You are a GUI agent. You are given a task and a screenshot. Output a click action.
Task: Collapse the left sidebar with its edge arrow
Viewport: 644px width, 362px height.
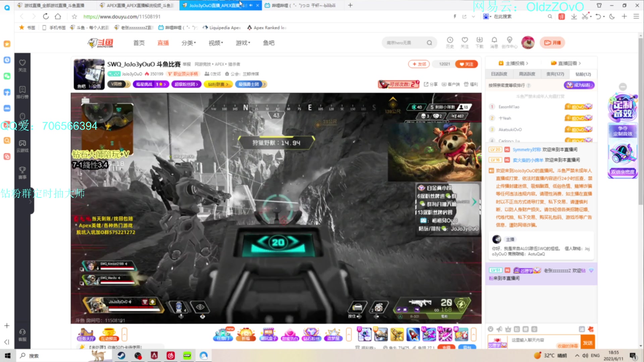pos(31,202)
